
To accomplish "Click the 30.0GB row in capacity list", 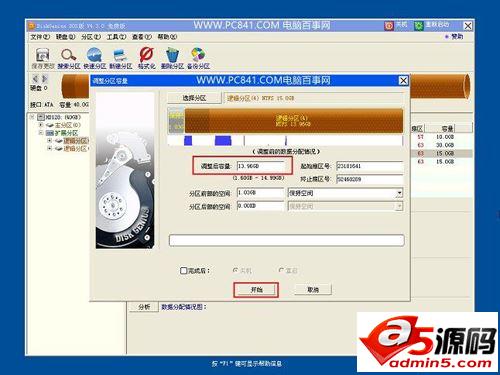I will click(441, 145).
